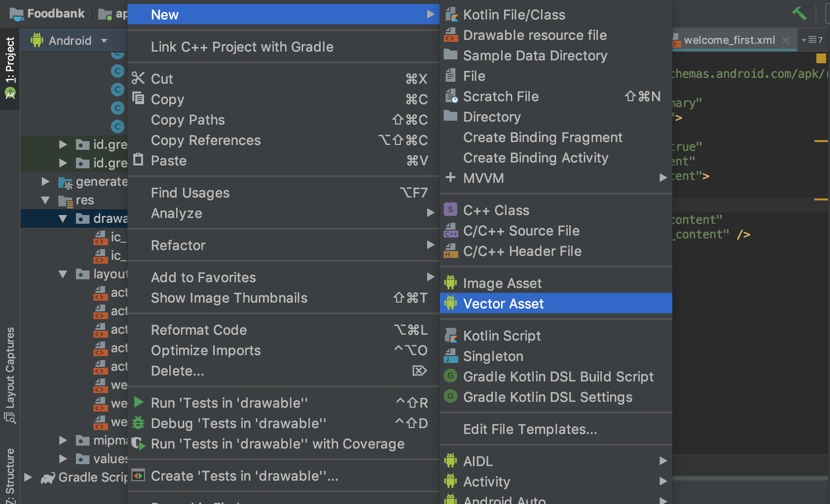
Task: Click the green hammer Build icon
Action: [799, 14]
